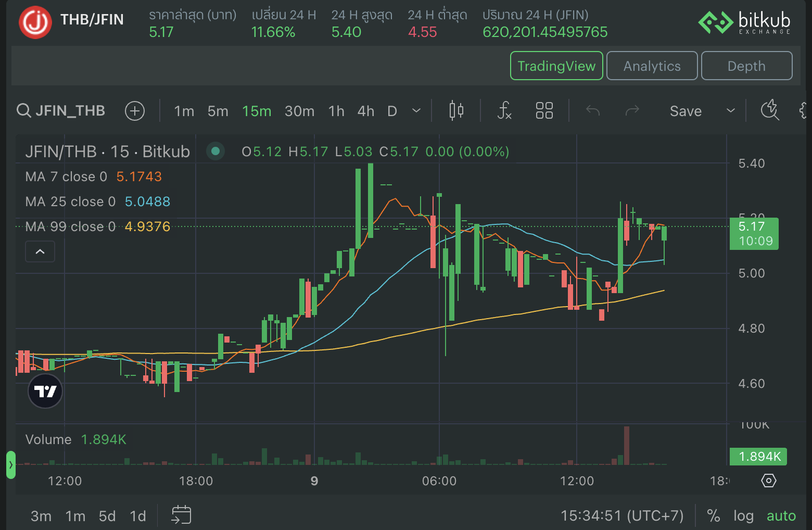
Task: Click the TradingView watermark logo on the chart
Action: pyautogui.click(x=45, y=390)
